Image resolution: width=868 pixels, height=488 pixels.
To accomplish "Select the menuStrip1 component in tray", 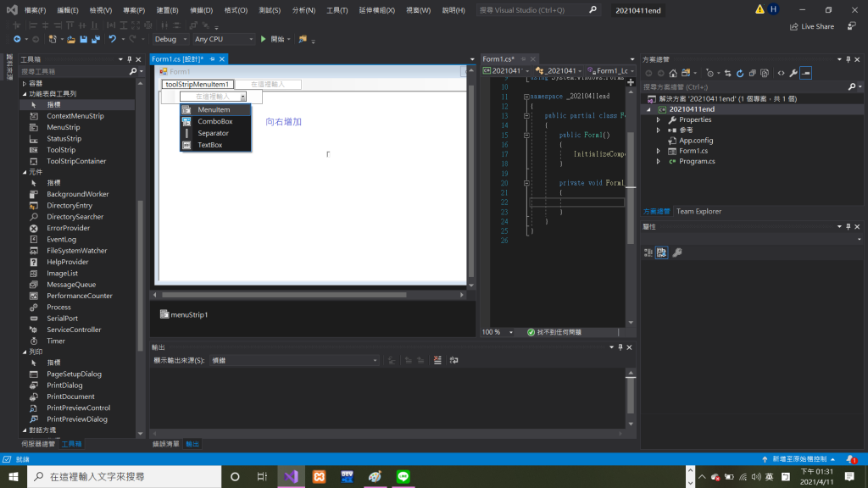I will point(184,314).
